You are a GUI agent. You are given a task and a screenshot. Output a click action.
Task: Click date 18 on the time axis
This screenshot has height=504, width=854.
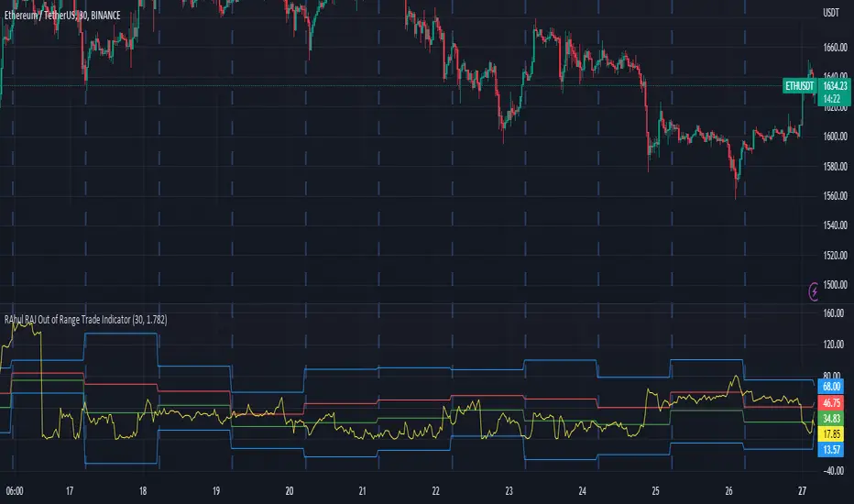pos(143,491)
